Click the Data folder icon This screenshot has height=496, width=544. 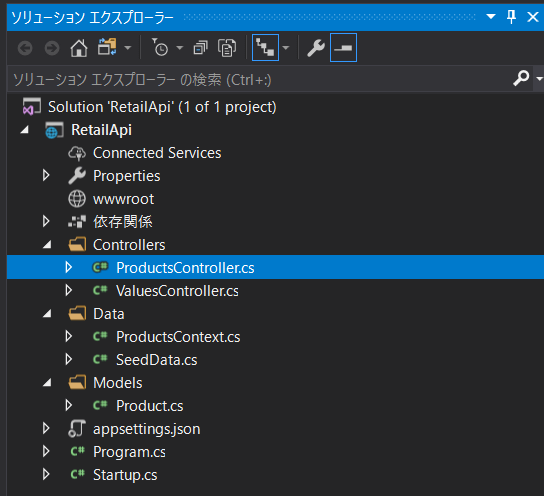pyautogui.click(x=77, y=313)
